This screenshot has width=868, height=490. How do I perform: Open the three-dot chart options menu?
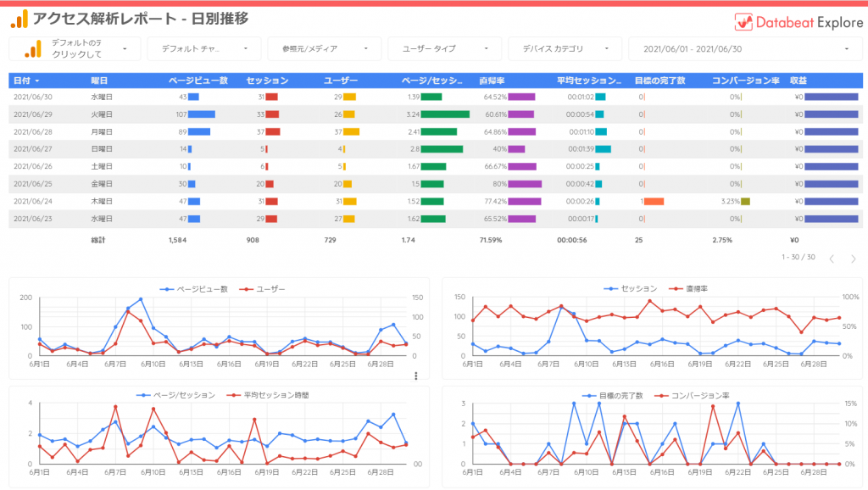[x=415, y=376]
